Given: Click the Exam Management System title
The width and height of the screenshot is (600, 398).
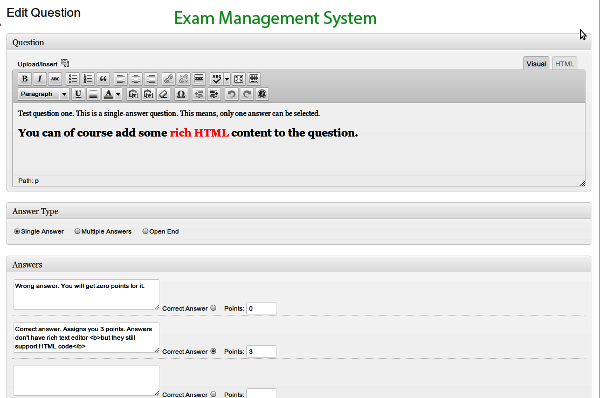Looking at the screenshot, I should point(275,18).
